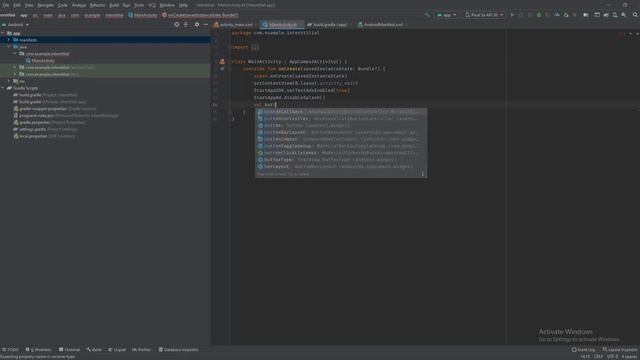Open the app run configuration dropdown
Screen dimensions: 640x360
[446, 15]
